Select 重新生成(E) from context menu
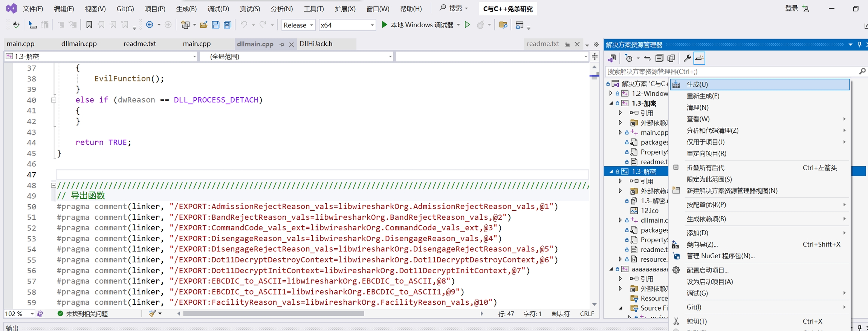Image resolution: width=868 pixels, height=331 pixels. tap(703, 96)
